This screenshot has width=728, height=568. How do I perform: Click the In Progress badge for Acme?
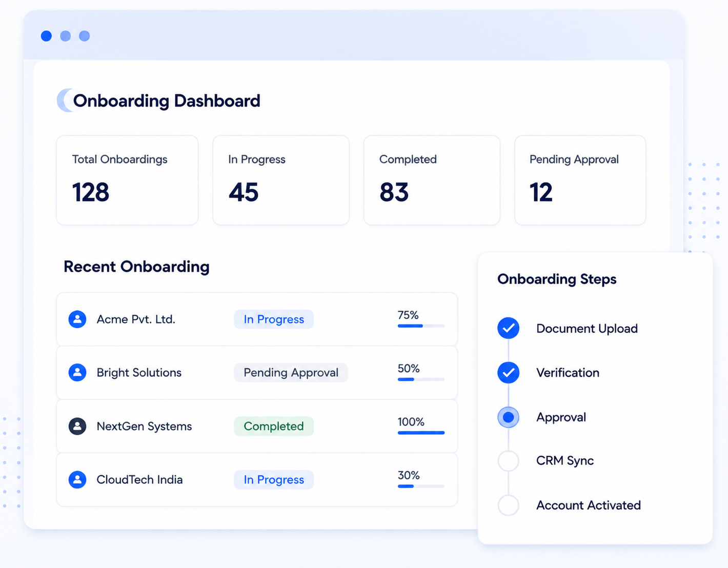(274, 319)
